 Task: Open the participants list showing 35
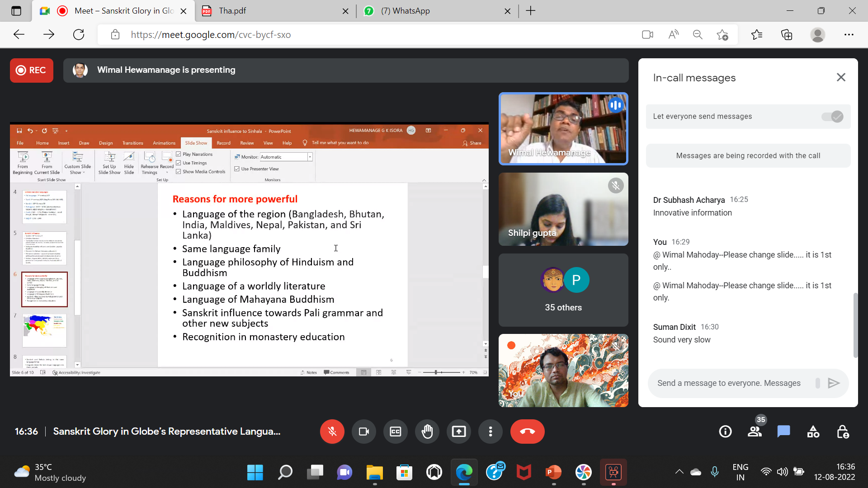[755, 432]
